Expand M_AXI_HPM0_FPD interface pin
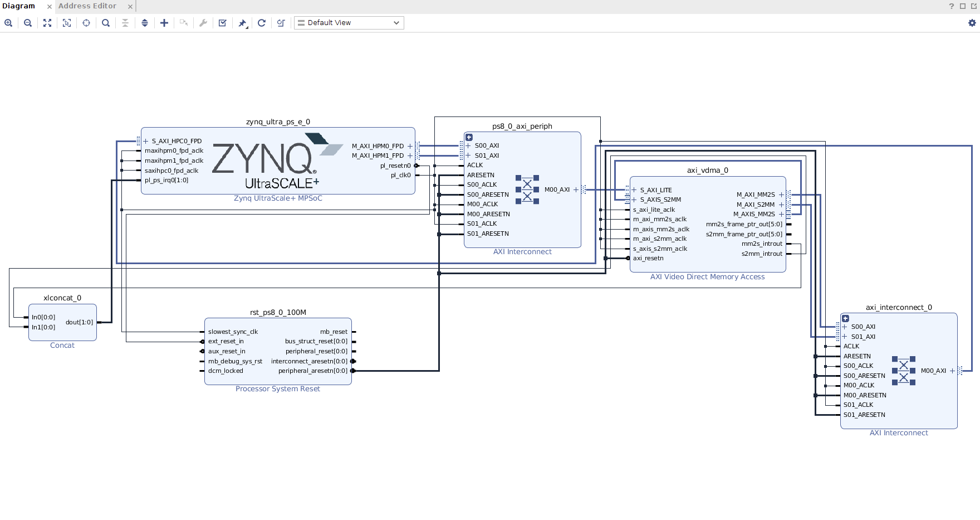This screenshot has width=980, height=520. click(410, 146)
